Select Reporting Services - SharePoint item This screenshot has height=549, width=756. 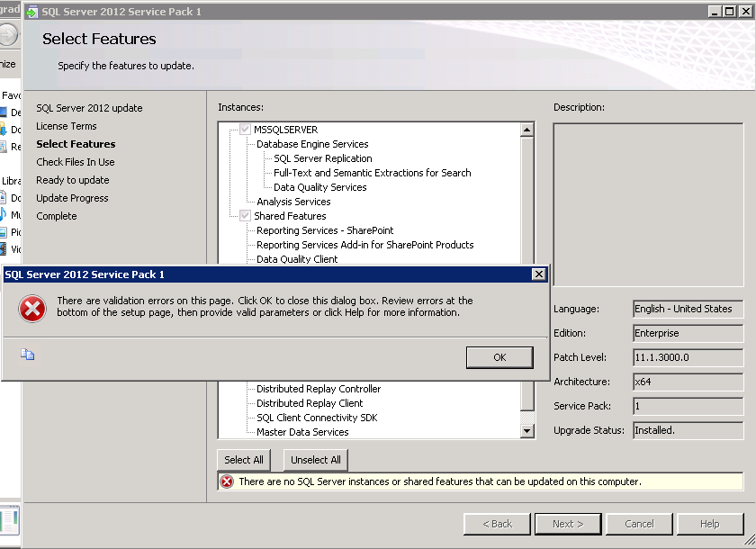(325, 230)
